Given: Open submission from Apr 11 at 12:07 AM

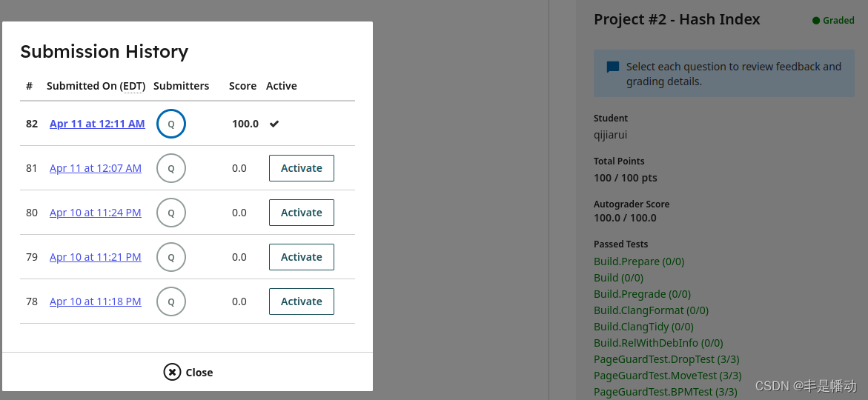Looking at the screenshot, I should (x=96, y=168).
